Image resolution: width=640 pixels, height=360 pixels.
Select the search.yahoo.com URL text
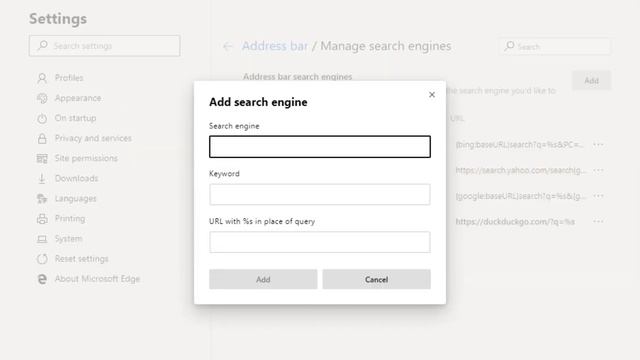click(521, 170)
